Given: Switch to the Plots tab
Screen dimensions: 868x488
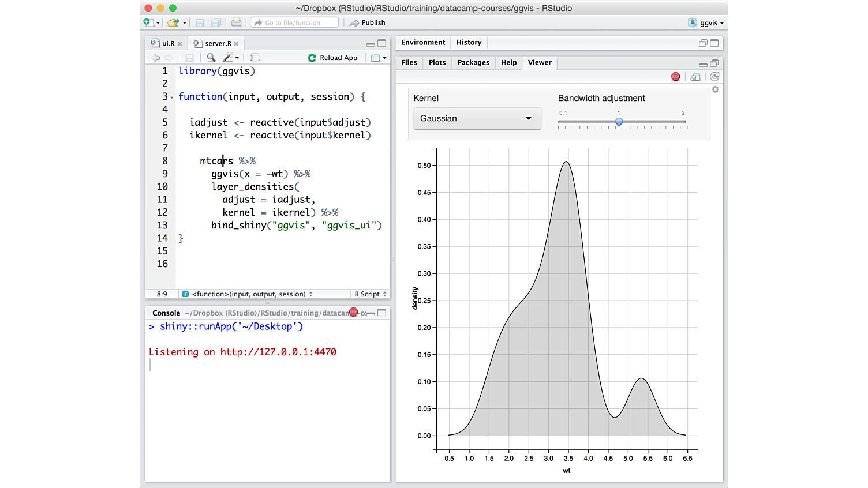Looking at the screenshot, I should [x=437, y=62].
